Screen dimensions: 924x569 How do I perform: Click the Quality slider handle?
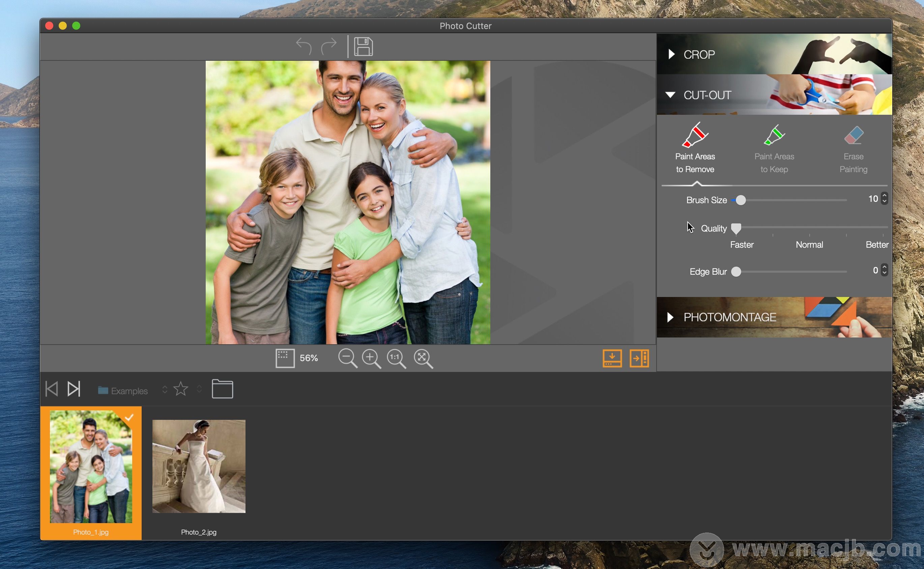point(736,228)
